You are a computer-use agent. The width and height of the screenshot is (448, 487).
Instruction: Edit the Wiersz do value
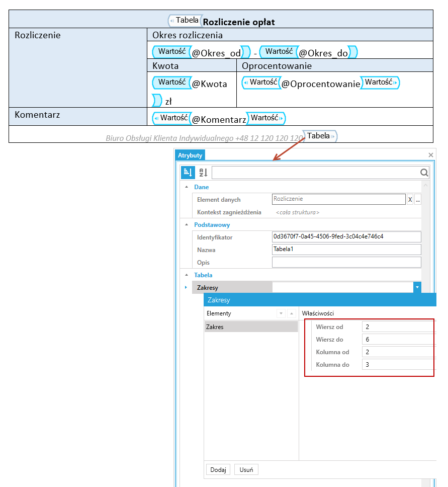point(398,340)
